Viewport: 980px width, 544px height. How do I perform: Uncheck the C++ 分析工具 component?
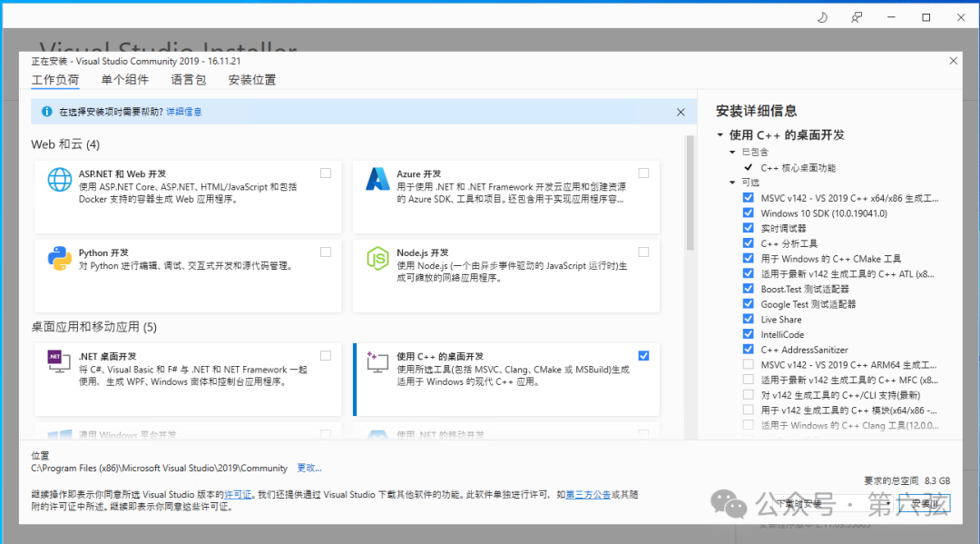coord(748,242)
